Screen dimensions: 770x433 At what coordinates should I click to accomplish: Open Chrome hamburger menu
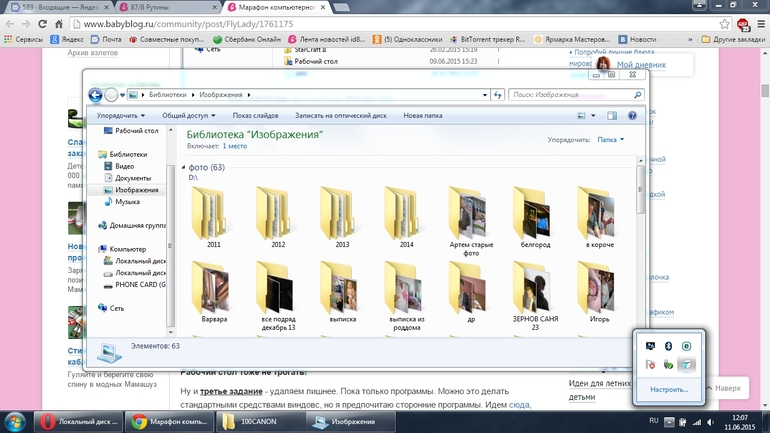(x=761, y=24)
